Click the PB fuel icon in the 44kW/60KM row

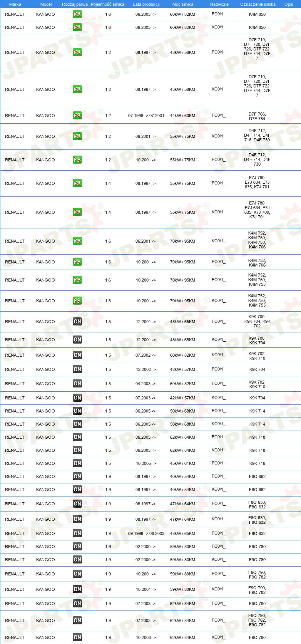tap(77, 116)
